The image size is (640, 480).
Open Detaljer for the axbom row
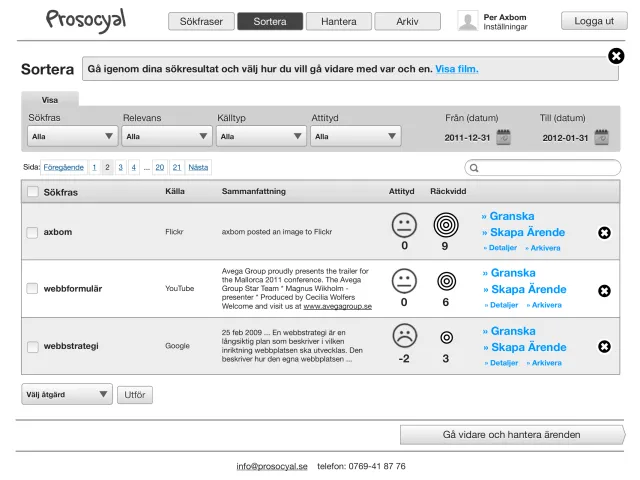point(500,248)
